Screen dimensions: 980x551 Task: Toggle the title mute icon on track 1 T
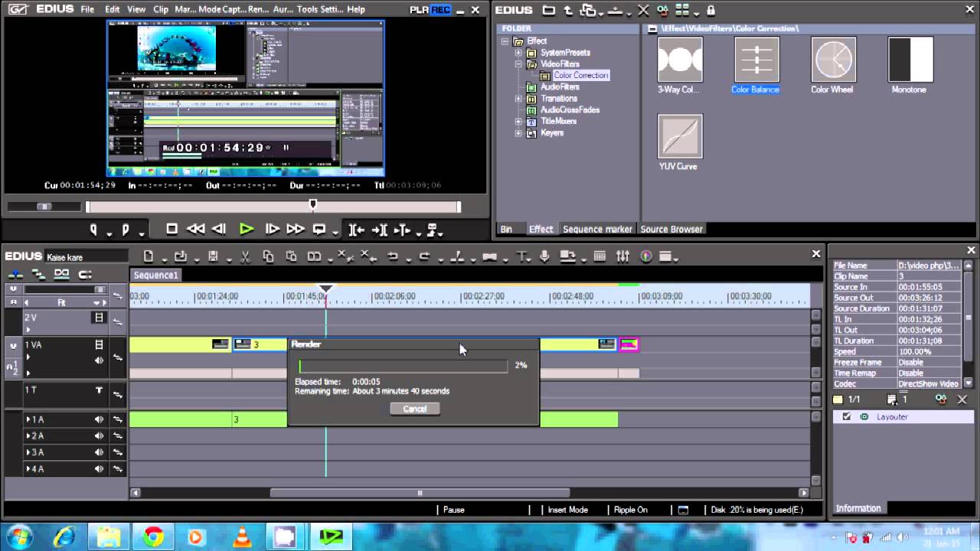(x=99, y=390)
